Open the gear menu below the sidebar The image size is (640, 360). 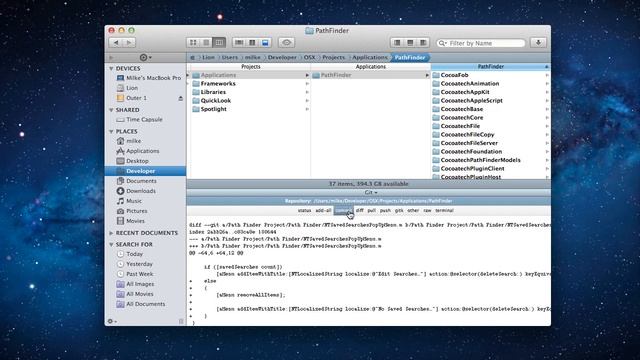(x=111, y=321)
